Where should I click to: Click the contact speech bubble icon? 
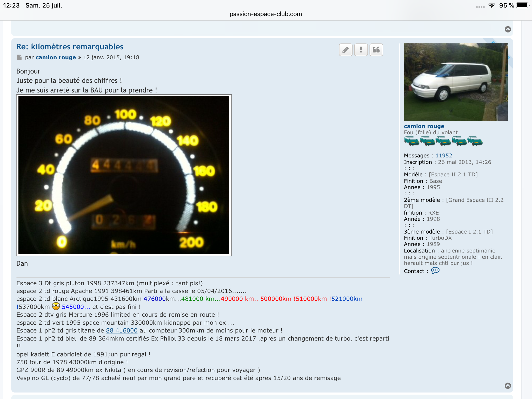435,271
